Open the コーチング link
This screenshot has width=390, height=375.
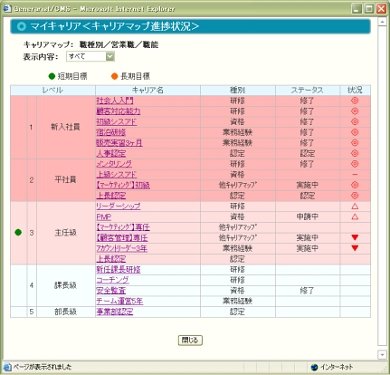[x=113, y=280]
